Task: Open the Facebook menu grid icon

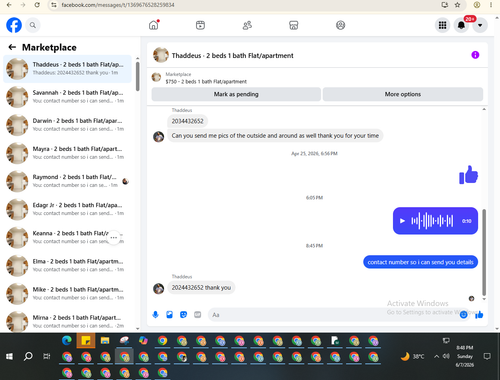Action: 442,25
